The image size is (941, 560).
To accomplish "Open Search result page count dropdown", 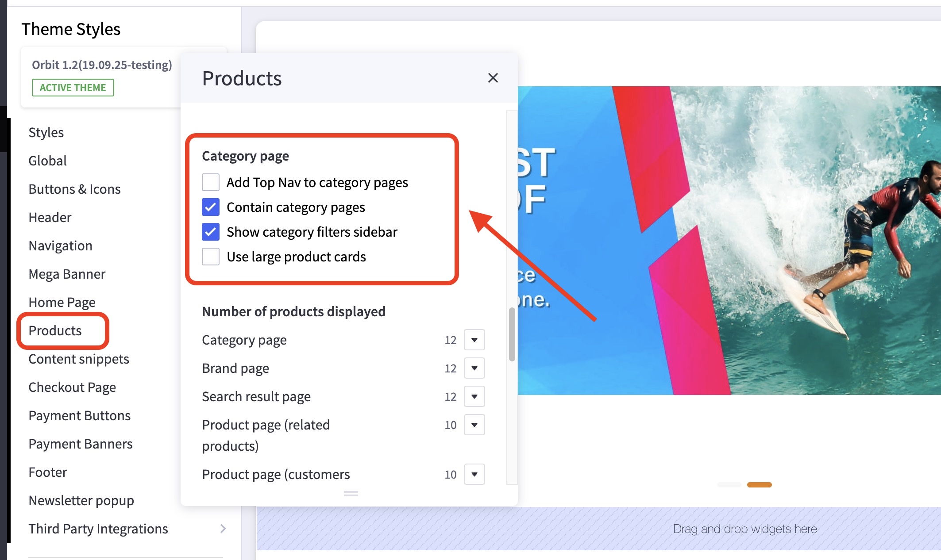I will (474, 396).
